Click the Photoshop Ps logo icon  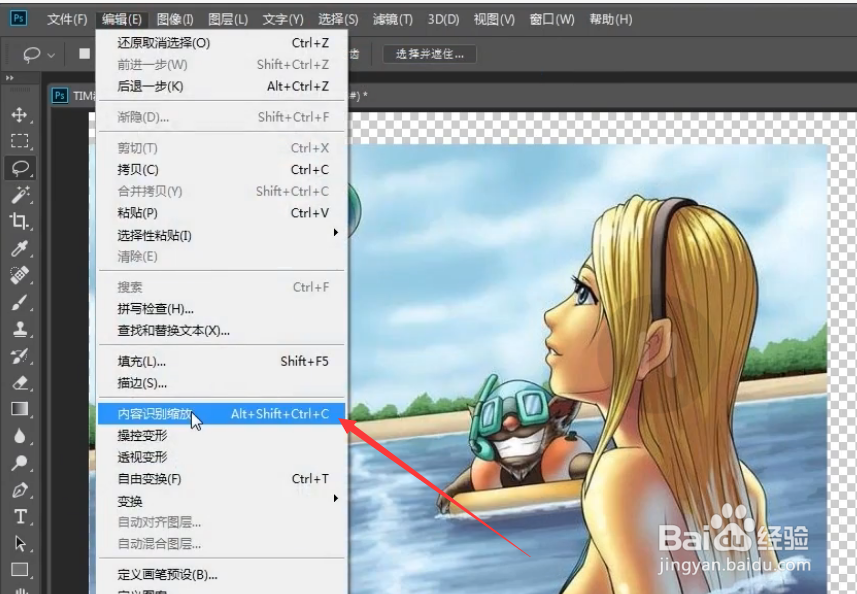(x=18, y=19)
